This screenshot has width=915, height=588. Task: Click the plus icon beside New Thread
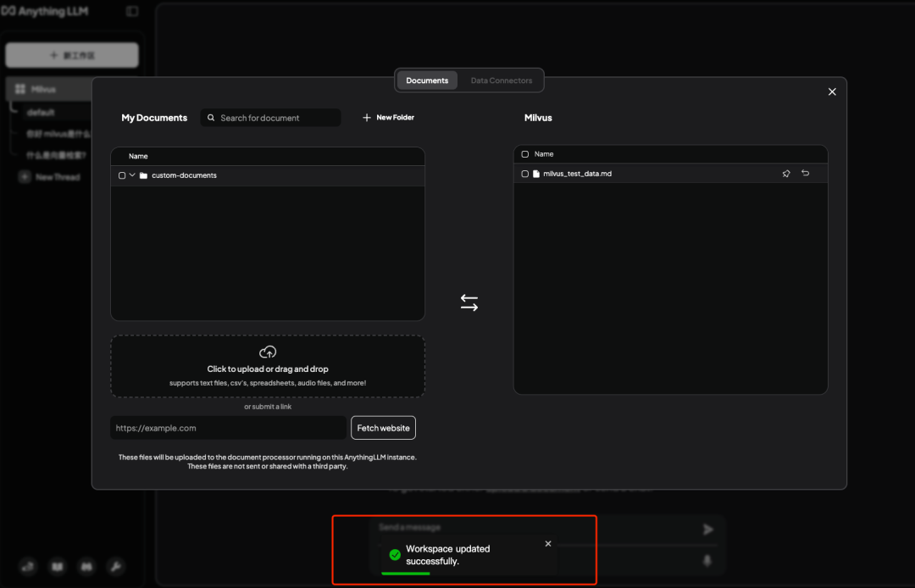click(x=25, y=177)
